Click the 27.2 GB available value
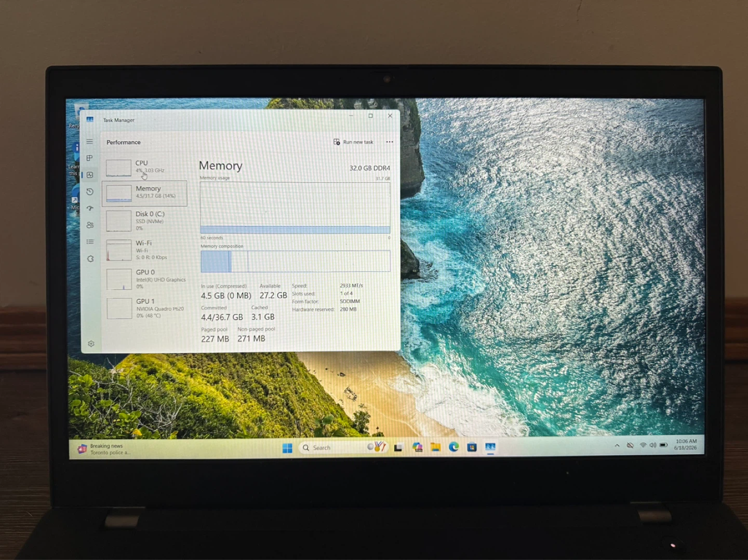 [x=273, y=295]
